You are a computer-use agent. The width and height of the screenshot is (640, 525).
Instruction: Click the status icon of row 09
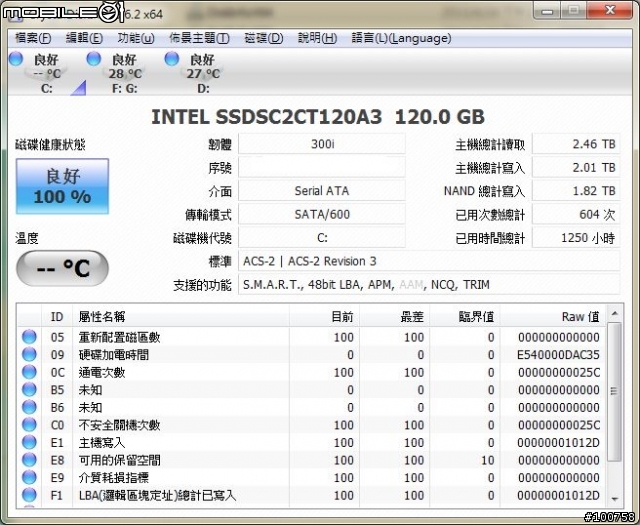29,354
